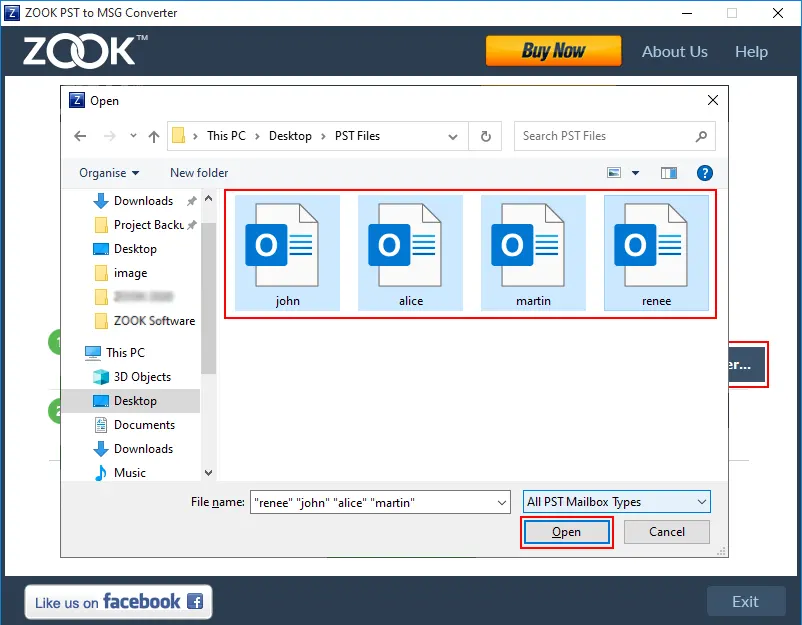Click the sidebar scroll down arrow
This screenshot has height=625, width=802.
(208, 473)
